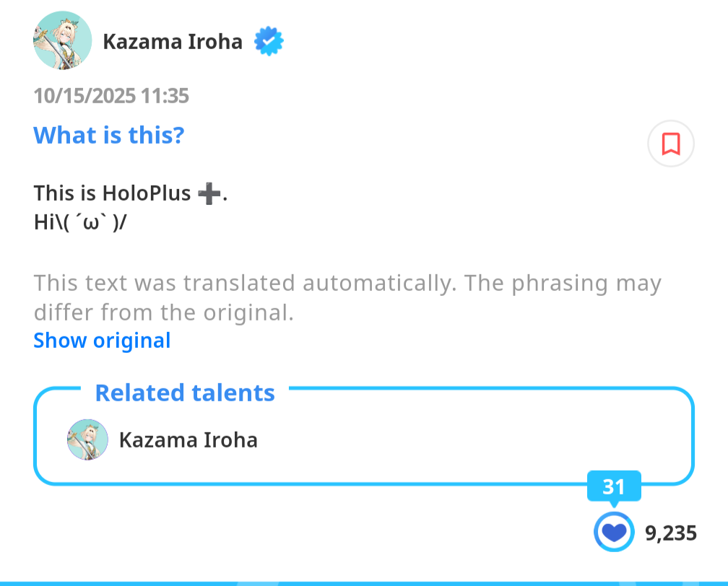This screenshot has height=586, width=728.
Task: Click the word "HoloPlus" in the post
Action: tap(147, 193)
